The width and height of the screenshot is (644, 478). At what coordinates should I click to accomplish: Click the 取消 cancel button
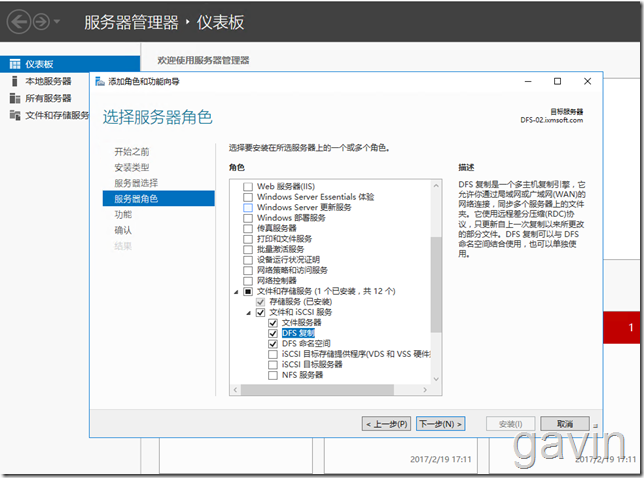point(565,424)
